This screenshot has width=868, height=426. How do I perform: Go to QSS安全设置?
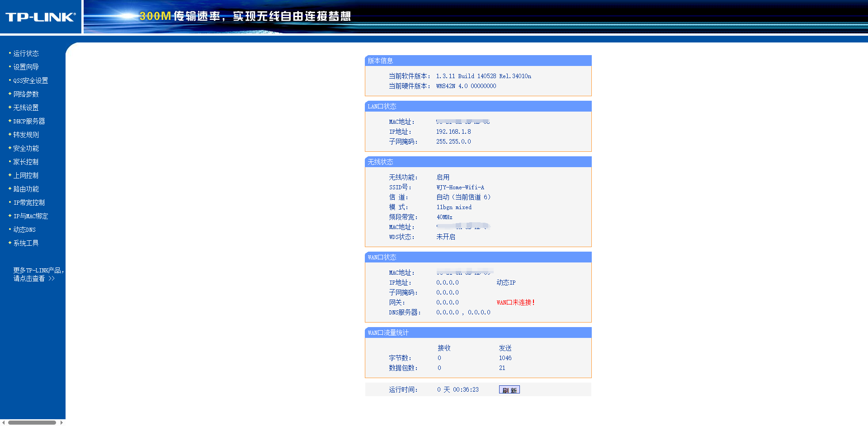click(x=30, y=80)
